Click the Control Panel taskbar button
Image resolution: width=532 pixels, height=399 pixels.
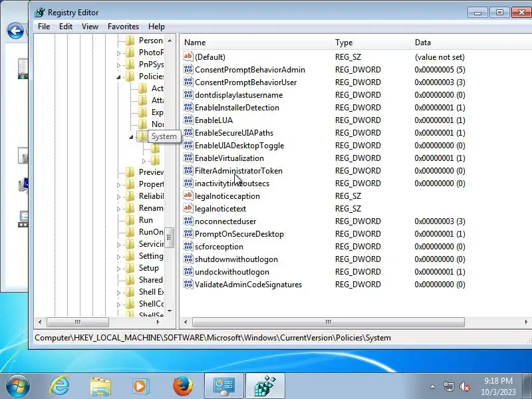coord(224,386)
